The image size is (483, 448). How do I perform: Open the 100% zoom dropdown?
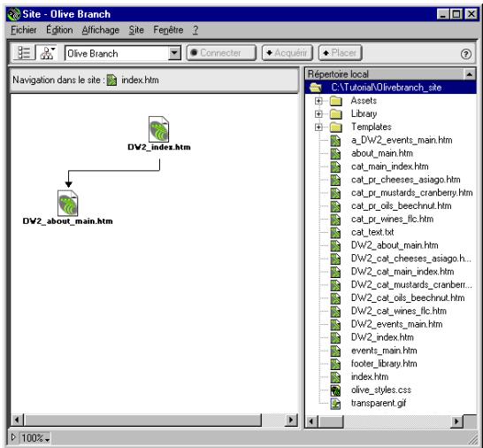pyautogui.click(x=35, y=438)
